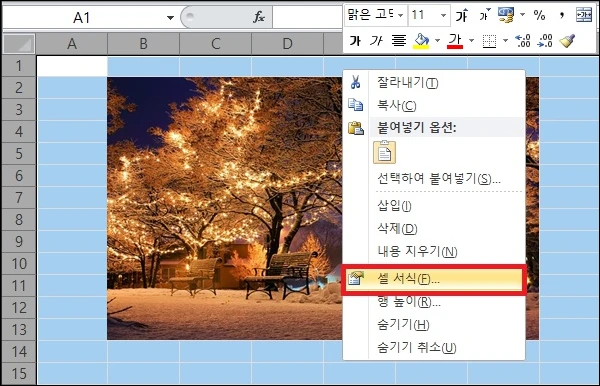Expand border style dropdown arrow
The image size is (600, 386).
[505, 41]
